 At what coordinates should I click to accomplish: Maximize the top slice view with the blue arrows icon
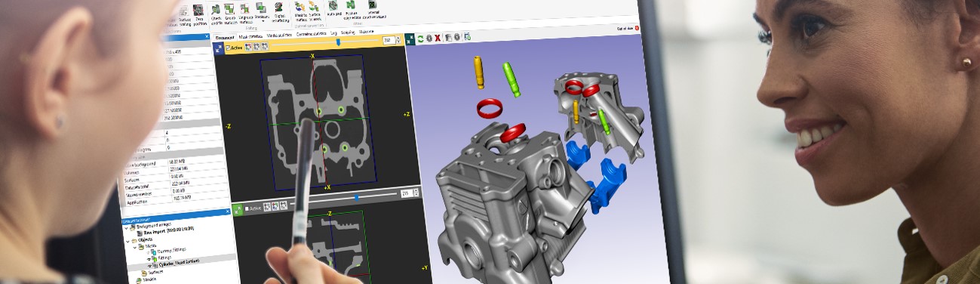click(219, 48)
